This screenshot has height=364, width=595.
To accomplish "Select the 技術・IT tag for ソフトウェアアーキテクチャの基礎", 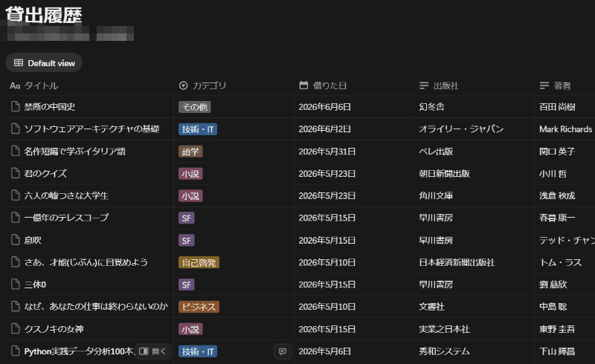I will coord(198,129).
